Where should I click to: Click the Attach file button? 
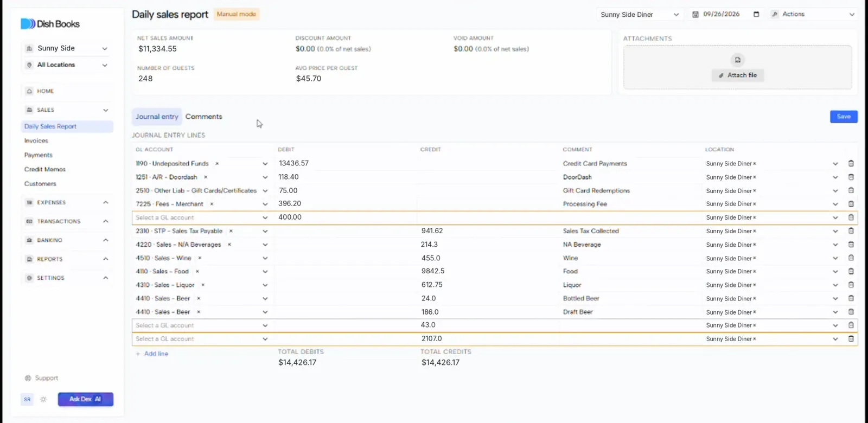[x=737, y=75]
